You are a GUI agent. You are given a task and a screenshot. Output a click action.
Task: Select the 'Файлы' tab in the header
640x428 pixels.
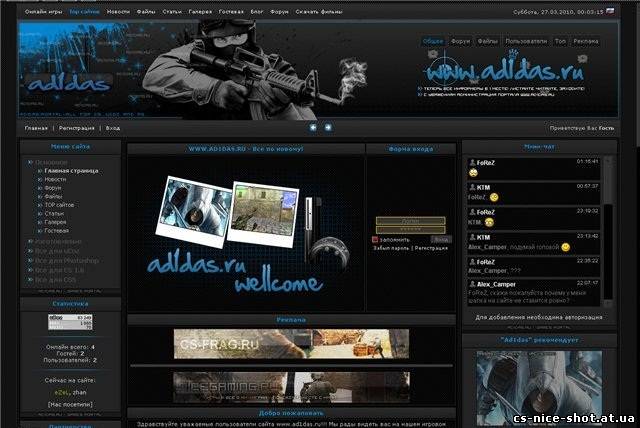click(x=488, y=41)
